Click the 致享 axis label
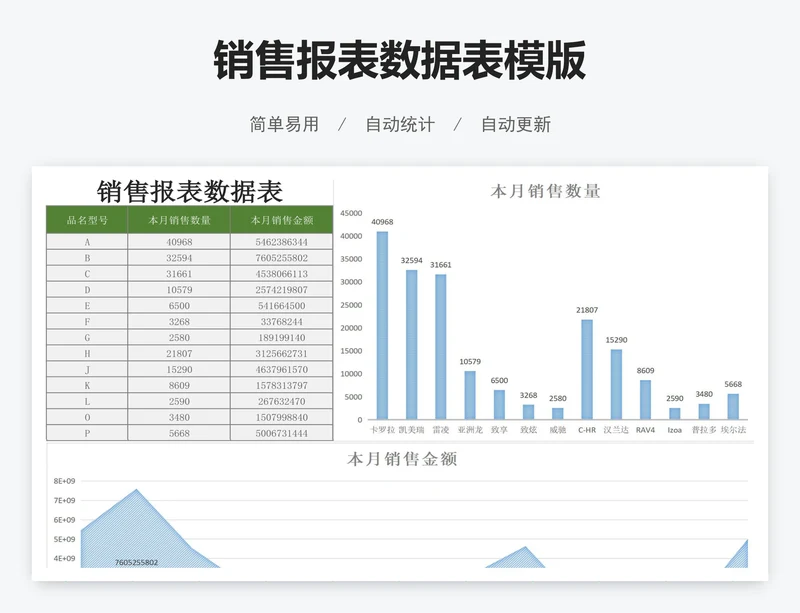800x613 pixels. [x=499, y=430]
